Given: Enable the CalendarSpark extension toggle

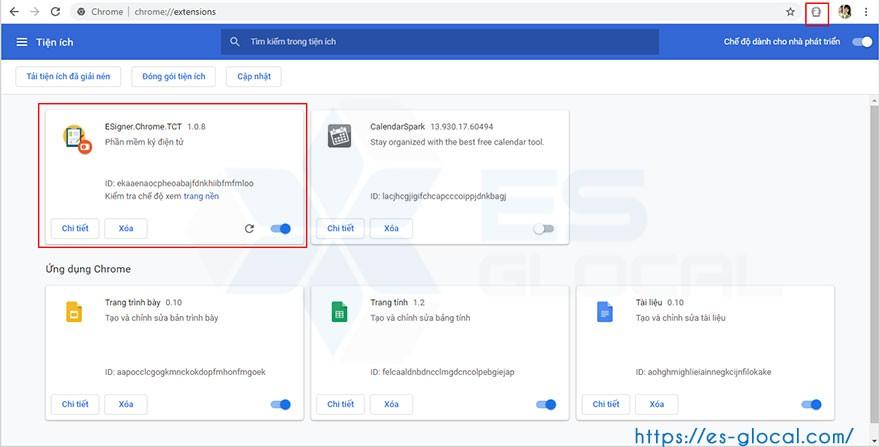Looking at the screenshot, I should [543, 229].
